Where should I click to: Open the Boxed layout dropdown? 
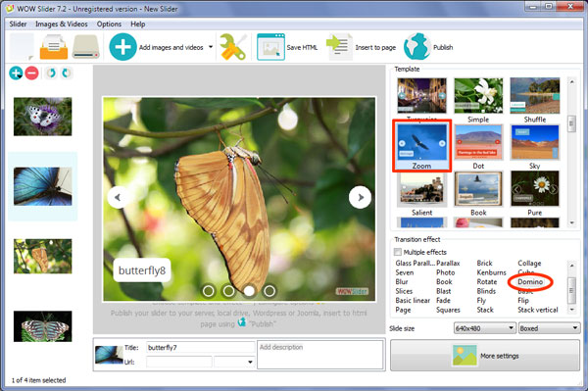[549, 328]
